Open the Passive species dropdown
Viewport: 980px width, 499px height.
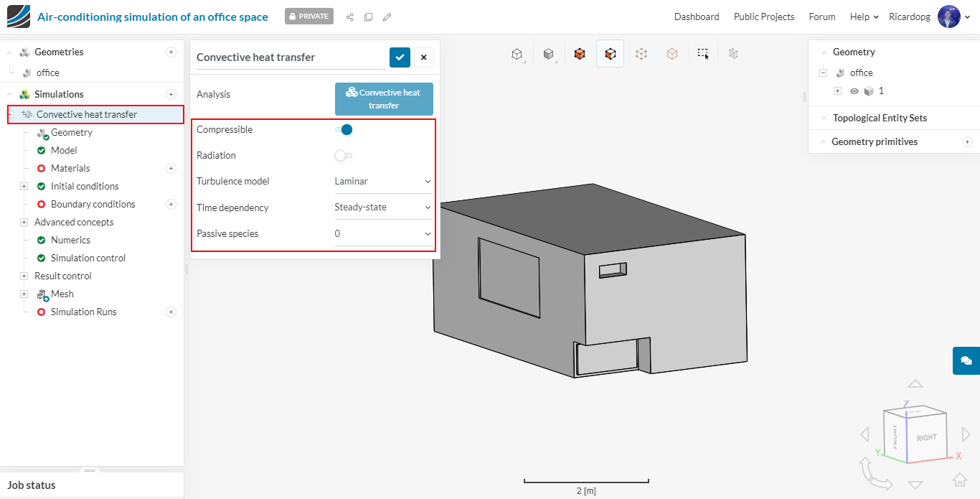383,233
